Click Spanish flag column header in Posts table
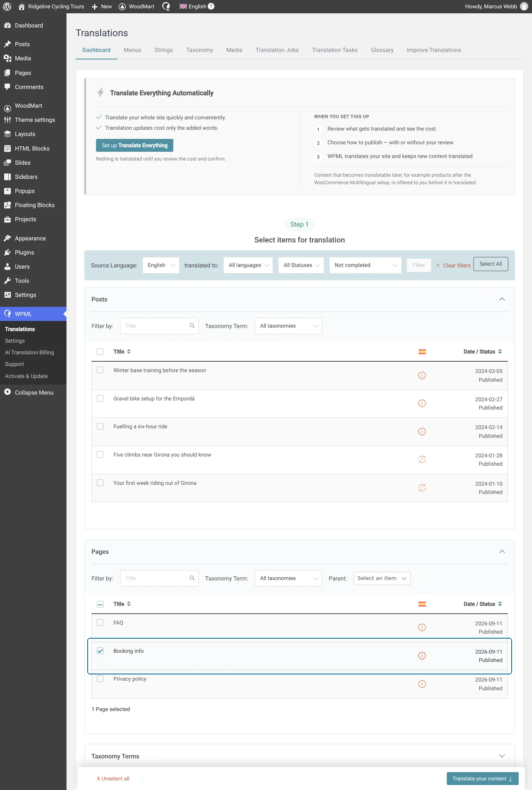The image size is (532, 790). [422, 352]
